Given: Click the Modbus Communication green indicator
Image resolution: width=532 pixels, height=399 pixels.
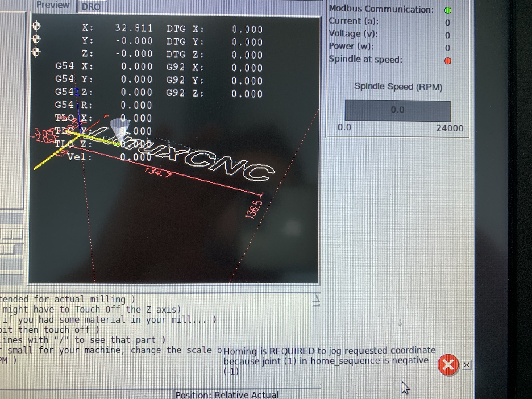Looking at the screenshot, I should pyautogui.click(x=448, y=10).
